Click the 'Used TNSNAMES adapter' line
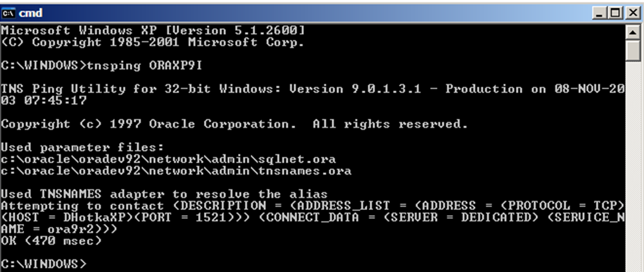Image resolution: width=644 pixels, height=272 pixels. click(x=164, y=194)
